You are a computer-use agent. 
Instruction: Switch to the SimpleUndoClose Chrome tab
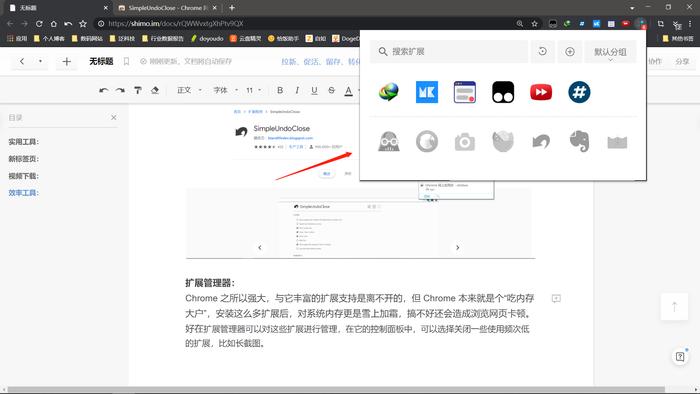point(167,8)
